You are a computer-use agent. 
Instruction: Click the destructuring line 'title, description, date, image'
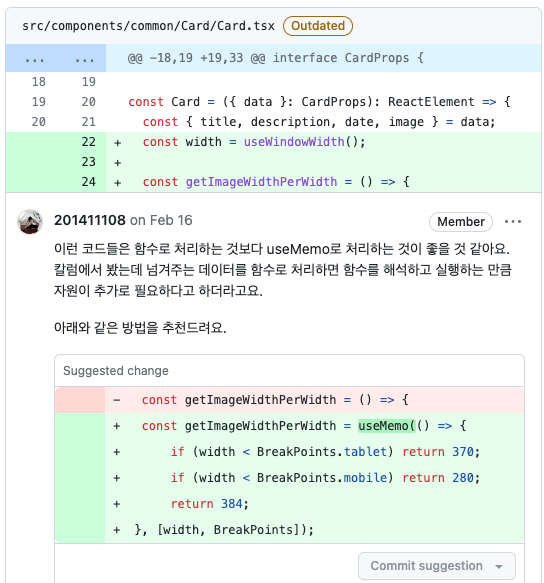(x=319, y=122)
